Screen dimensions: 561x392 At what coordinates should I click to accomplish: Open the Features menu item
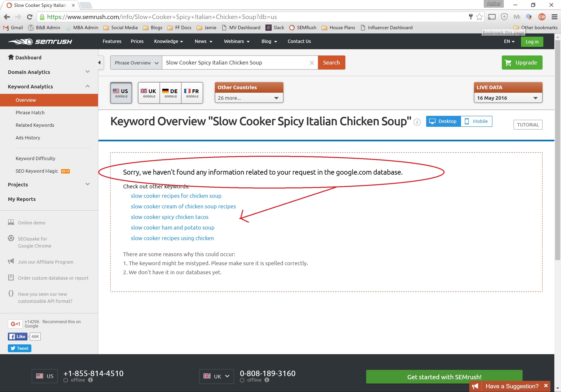[x=112, y=41]
